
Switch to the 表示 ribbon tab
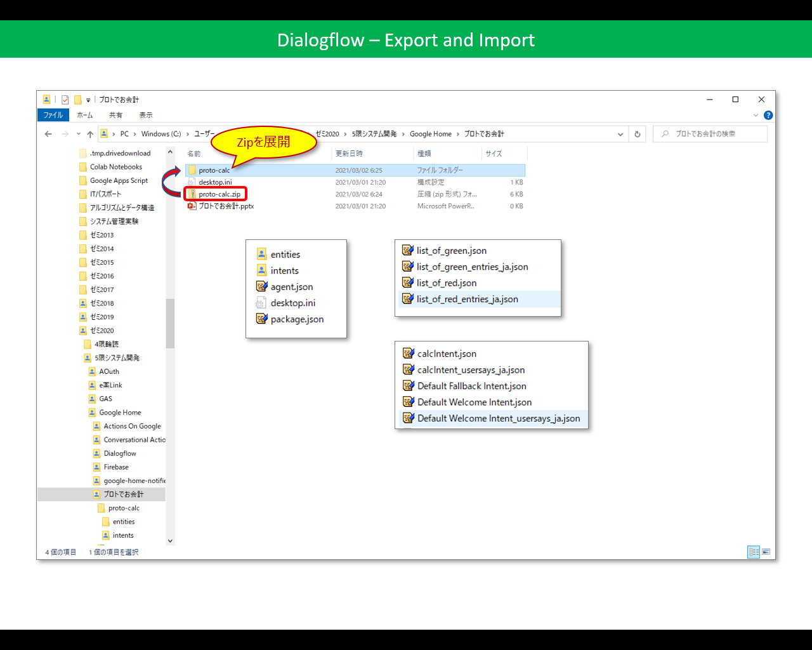pyautogui.click(x=146, y=115)
